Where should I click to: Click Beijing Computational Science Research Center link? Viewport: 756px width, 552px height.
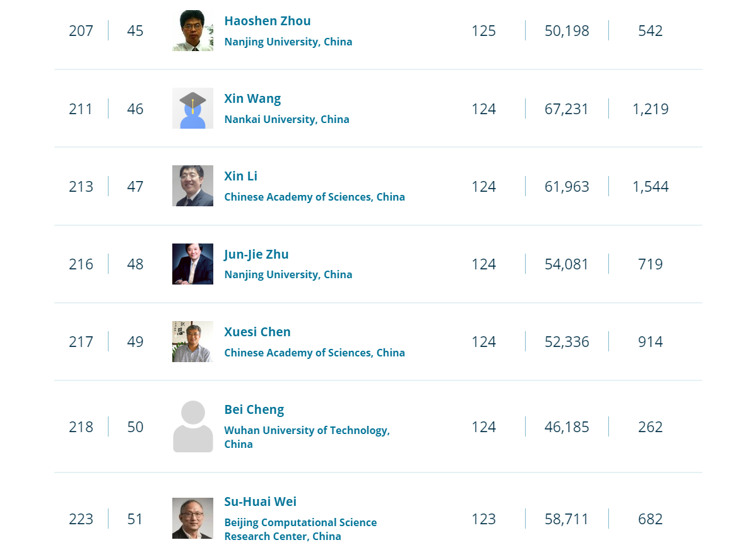click(300, 529)
